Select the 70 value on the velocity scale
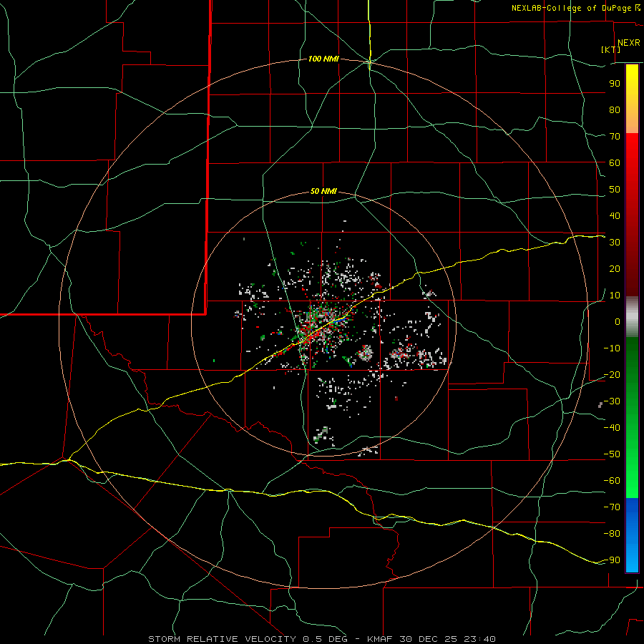 (615, 137)
